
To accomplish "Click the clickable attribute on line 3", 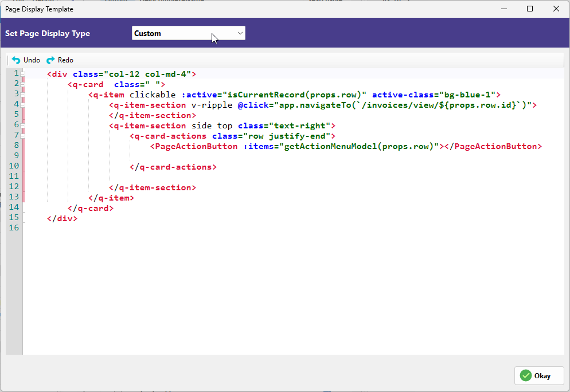I will [153, 95].
